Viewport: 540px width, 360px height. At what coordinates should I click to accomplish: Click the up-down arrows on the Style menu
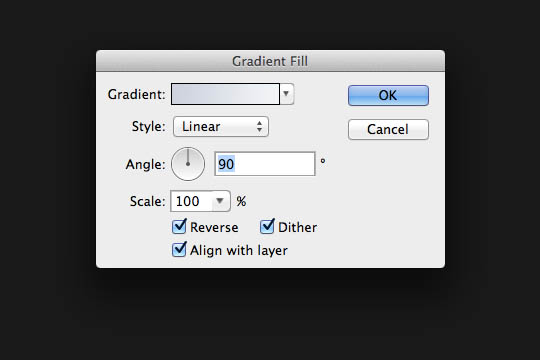(259, 126)
